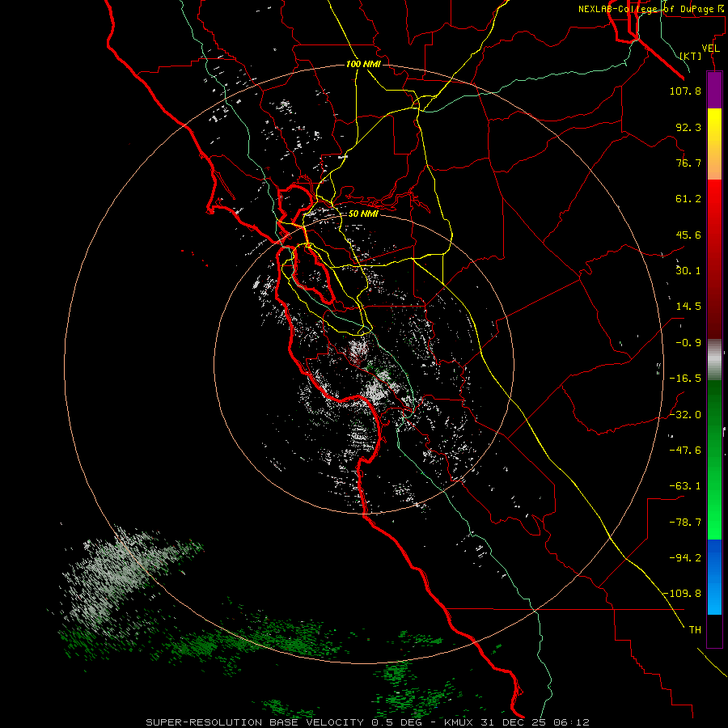Click the -78.7 legend value

click(685, 523)
